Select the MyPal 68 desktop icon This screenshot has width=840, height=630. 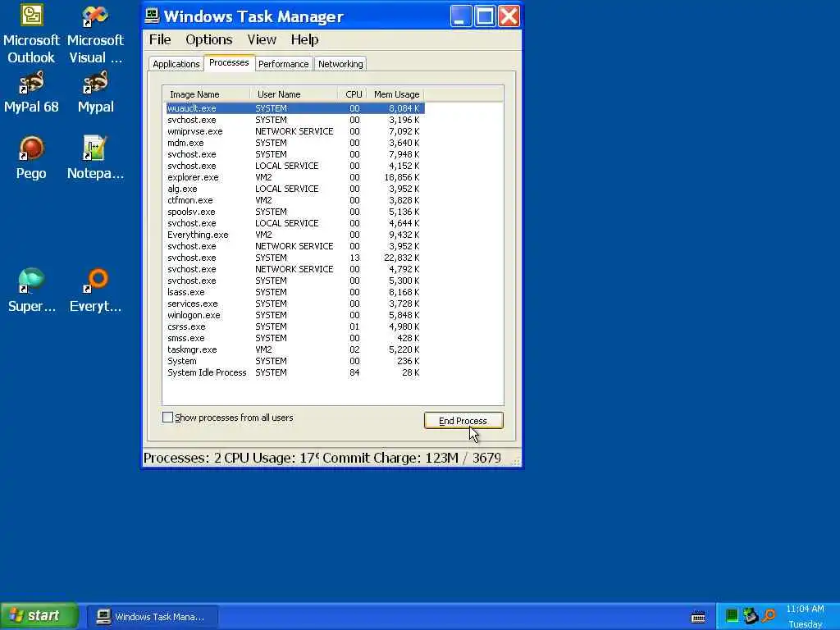[31, 92]
